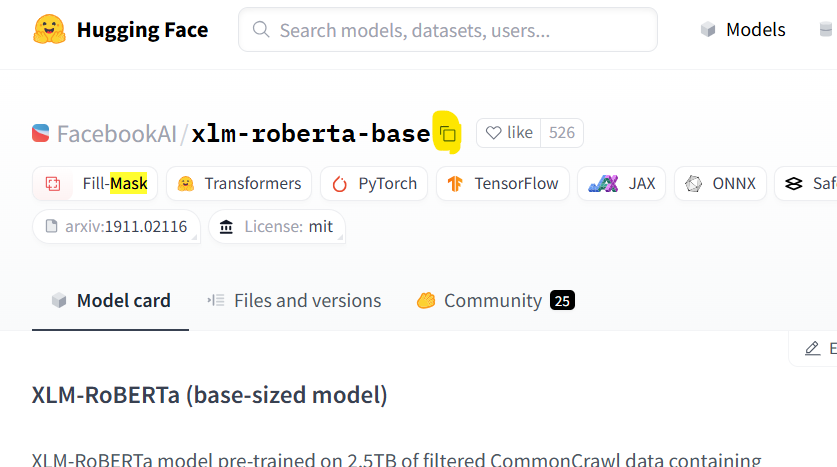
Task: Click the pencil edit icon
Action: point(812,349)
